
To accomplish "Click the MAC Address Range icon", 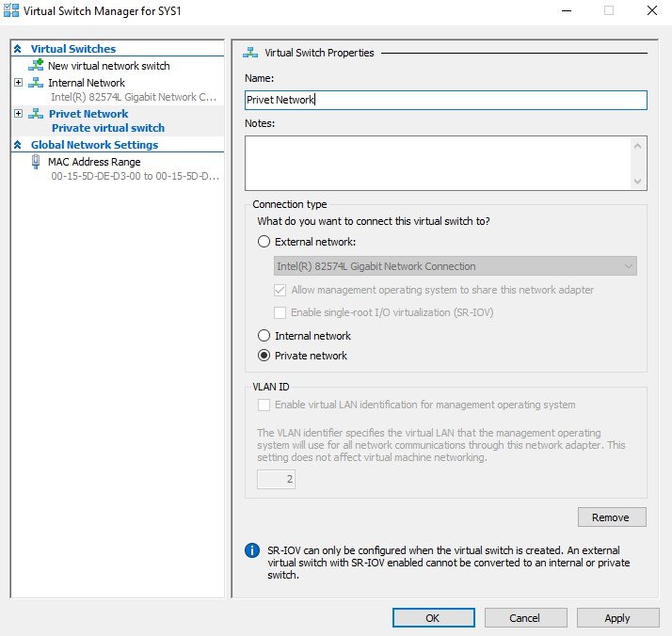I will tap(36, 162).
